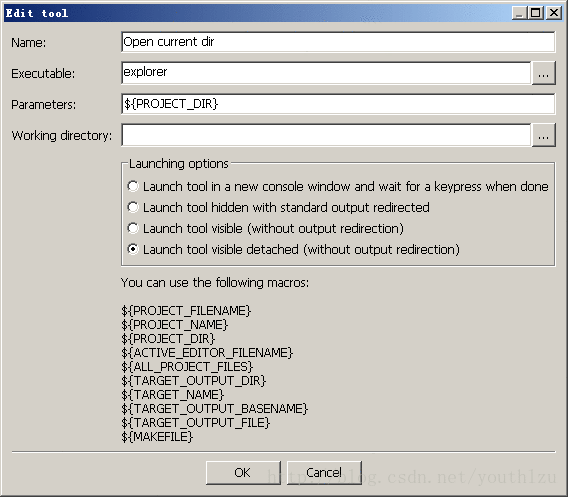Maximize the Edit tool window
Image resolution: width=568 pixels, height=497 pixels.
(535, 13)
